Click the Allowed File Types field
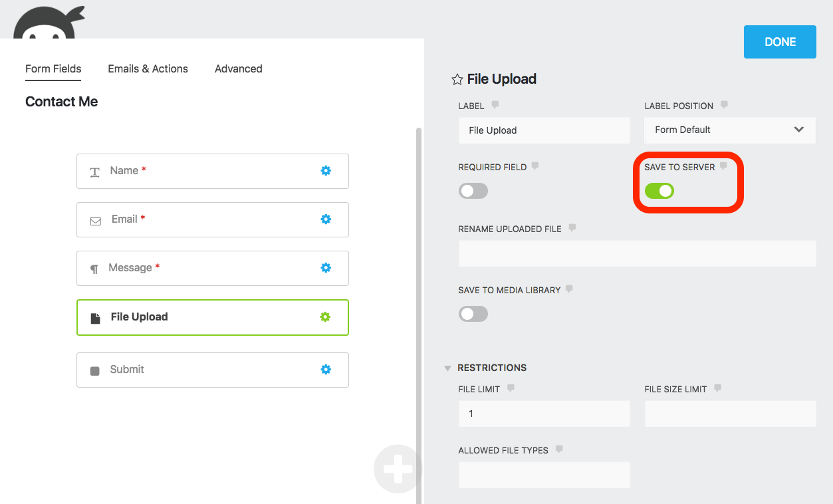The image size is (833, 504). point(544,474)
